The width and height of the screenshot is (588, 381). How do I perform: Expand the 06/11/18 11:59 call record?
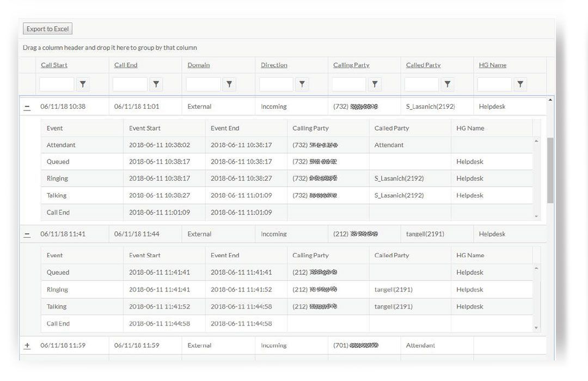[27, 345]
